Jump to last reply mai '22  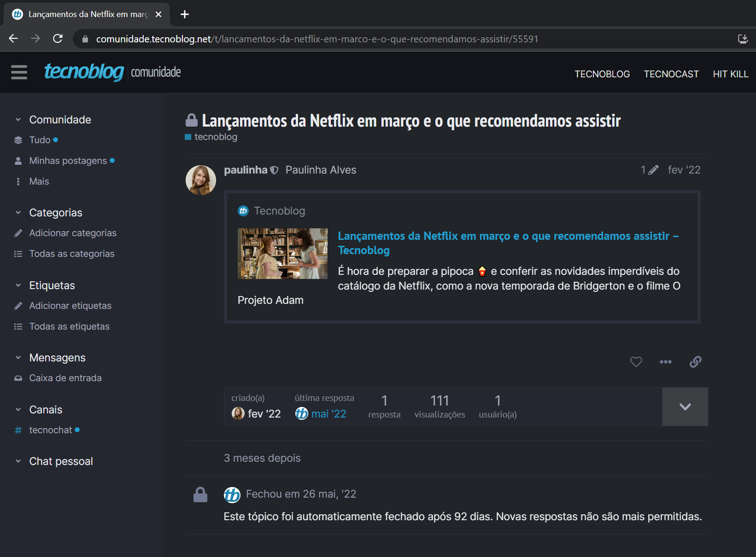click(328, 414)
